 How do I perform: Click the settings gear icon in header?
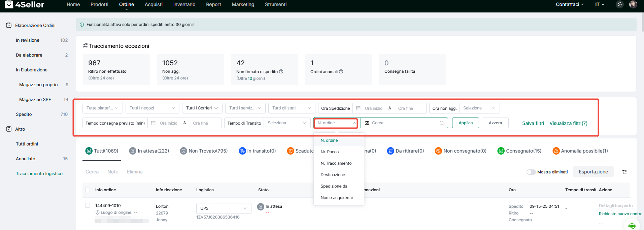coord(619,4)
